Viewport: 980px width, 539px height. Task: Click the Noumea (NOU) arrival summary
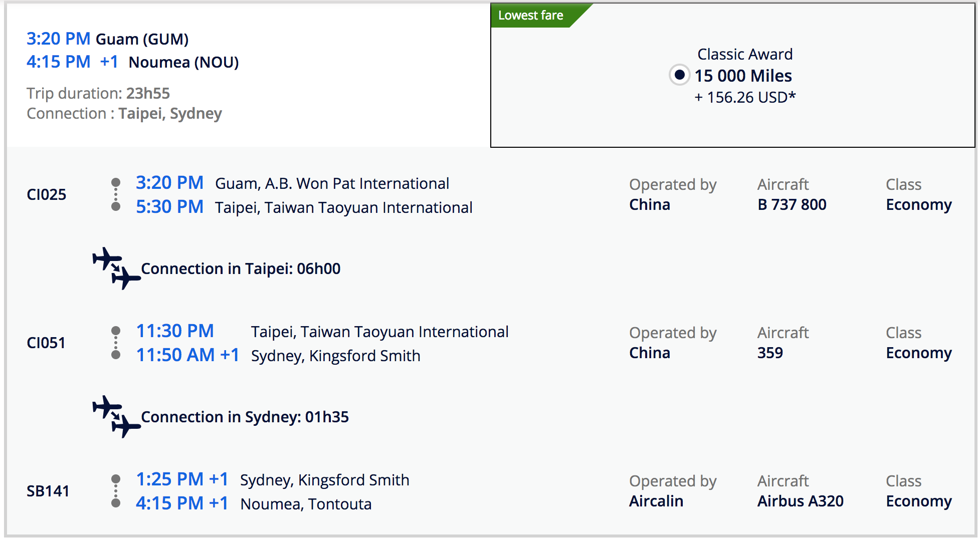[183, 62]
